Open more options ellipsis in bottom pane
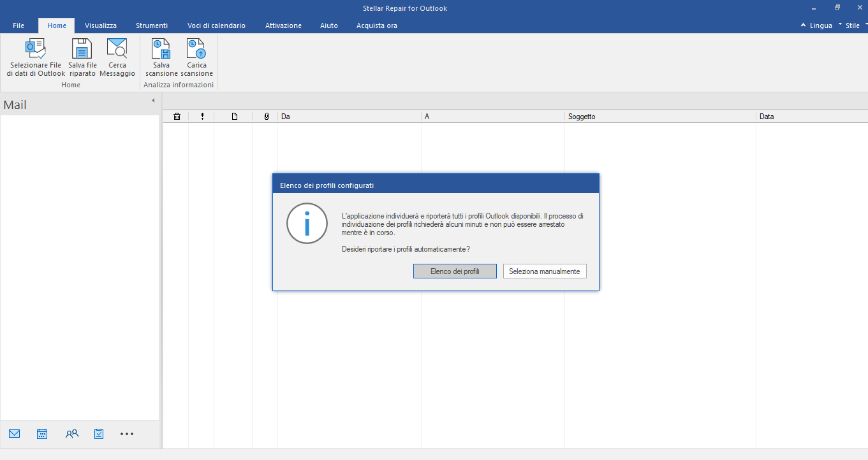Viewport: 868px width, 460px height. point(127,434)
